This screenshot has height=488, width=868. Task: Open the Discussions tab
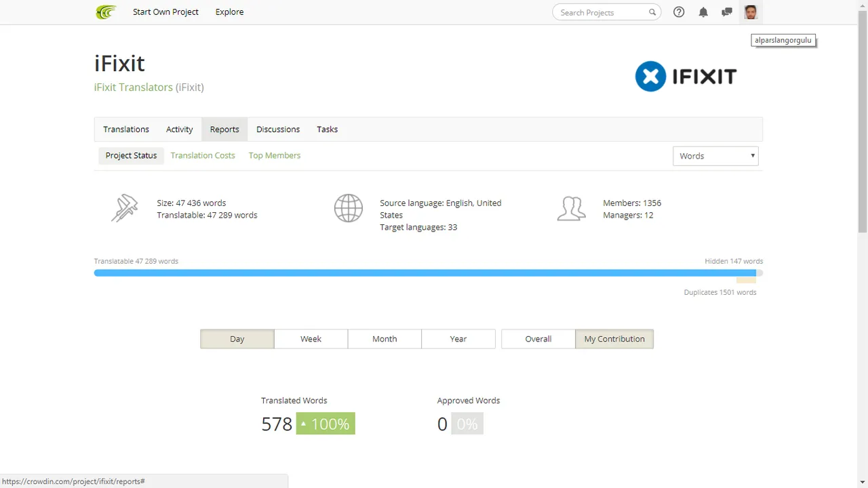(x=278, y=129)
